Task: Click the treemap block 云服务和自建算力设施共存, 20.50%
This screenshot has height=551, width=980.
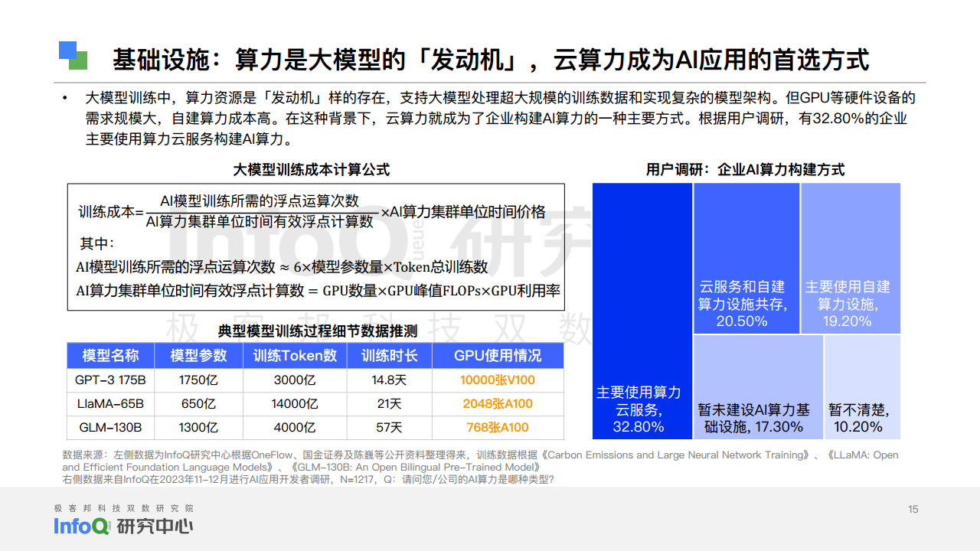Action: (746, 258)
